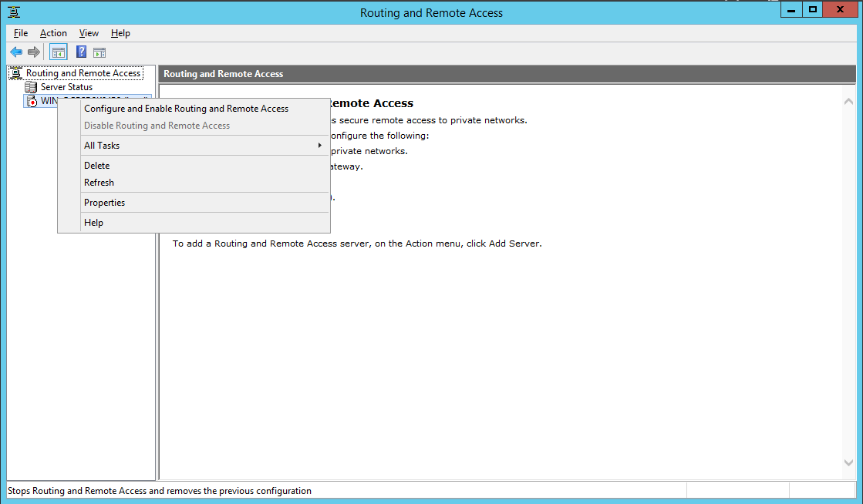Open the View menu
Screen dimensions: 863x504
point(89,33)
